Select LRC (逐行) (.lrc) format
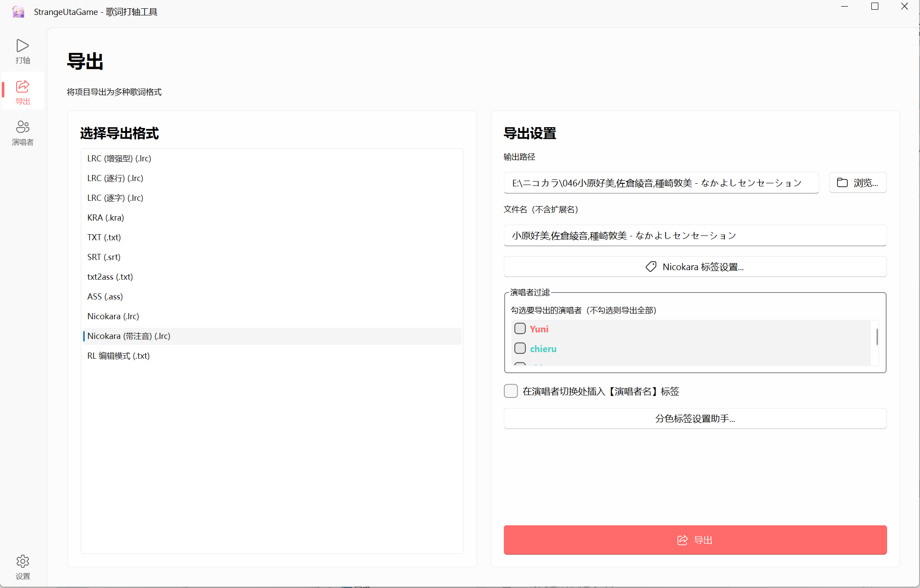This screenshot has width=920, height=588. 272,178
